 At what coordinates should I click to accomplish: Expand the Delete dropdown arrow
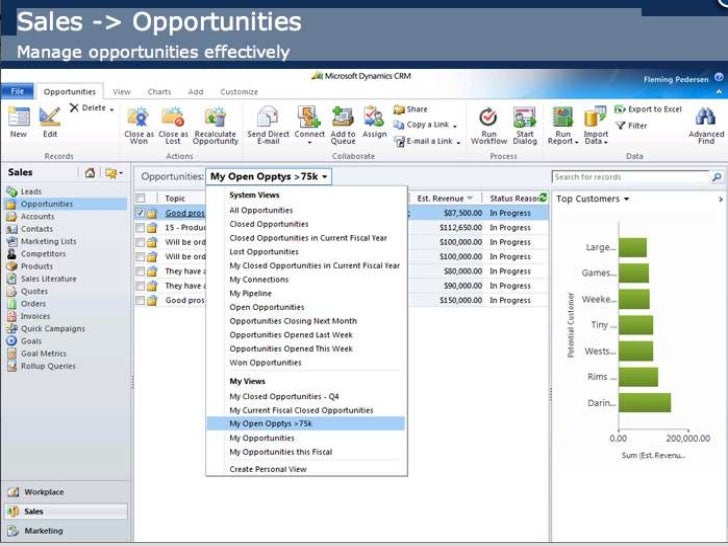coord(112,109)
